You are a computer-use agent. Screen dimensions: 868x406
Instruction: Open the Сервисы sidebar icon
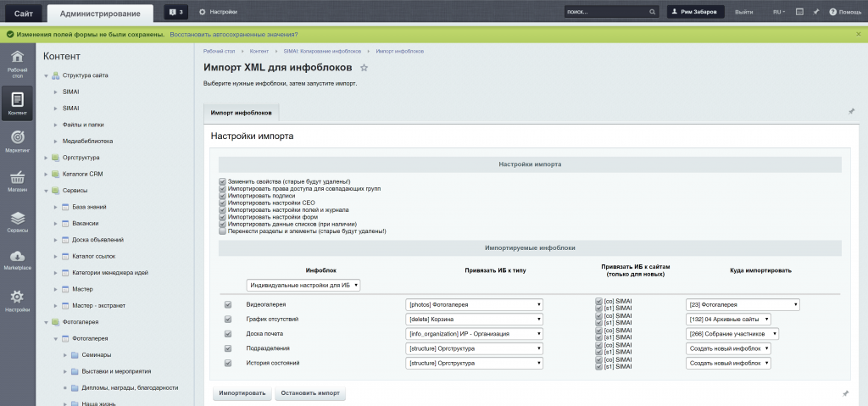[x=17, y=222]
